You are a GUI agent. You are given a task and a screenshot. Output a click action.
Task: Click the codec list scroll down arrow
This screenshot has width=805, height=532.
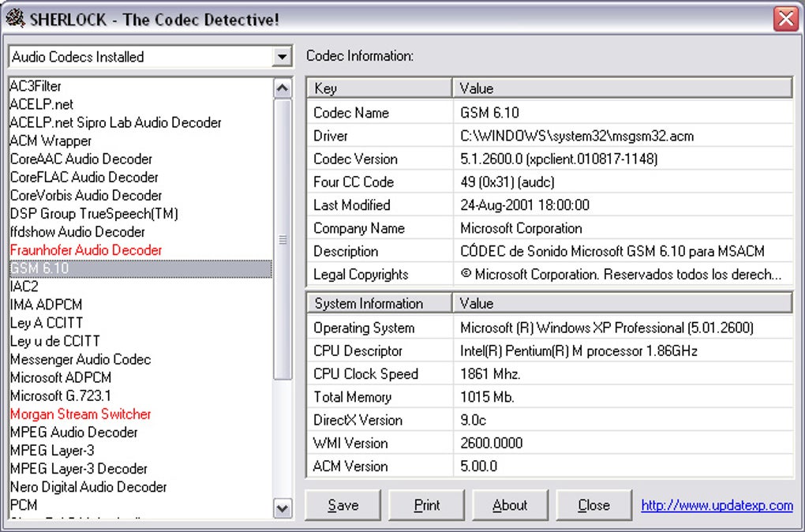[x=283, y=508]
